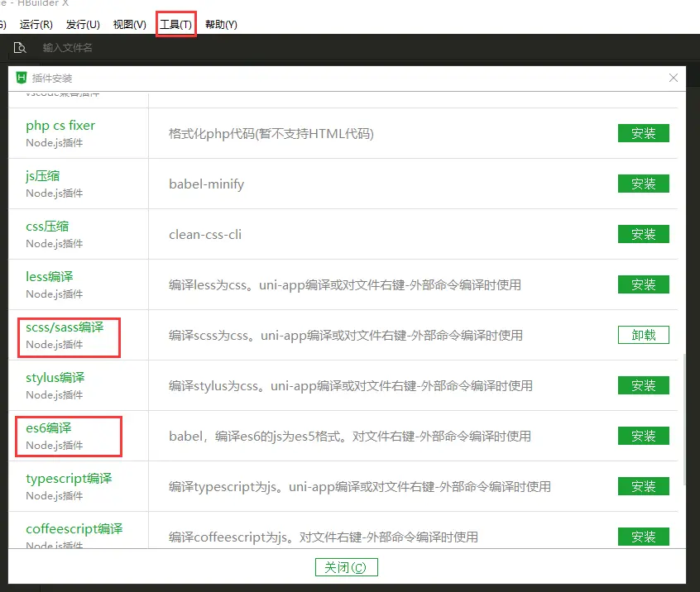Click Node.js插件 label under scss/sass编译

54,345
